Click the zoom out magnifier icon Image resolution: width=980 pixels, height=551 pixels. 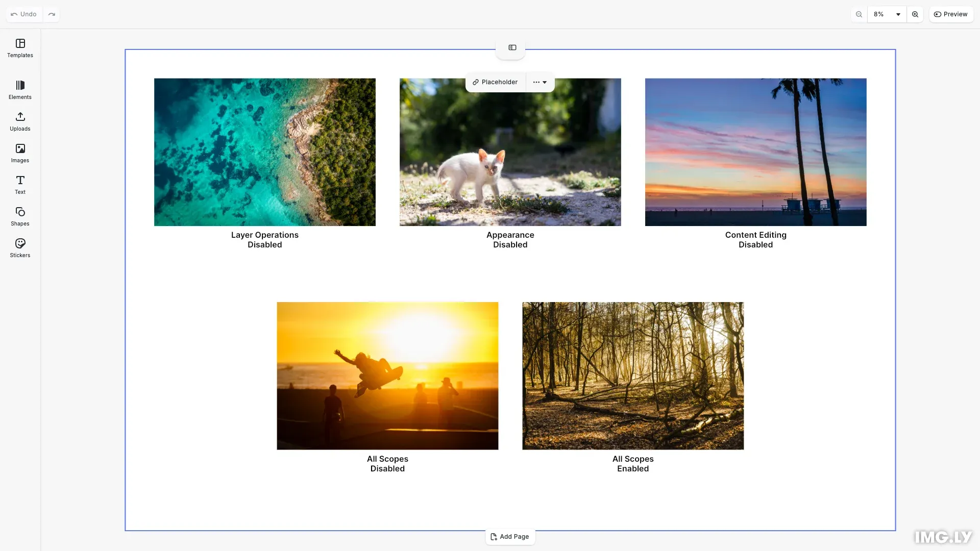859,14
